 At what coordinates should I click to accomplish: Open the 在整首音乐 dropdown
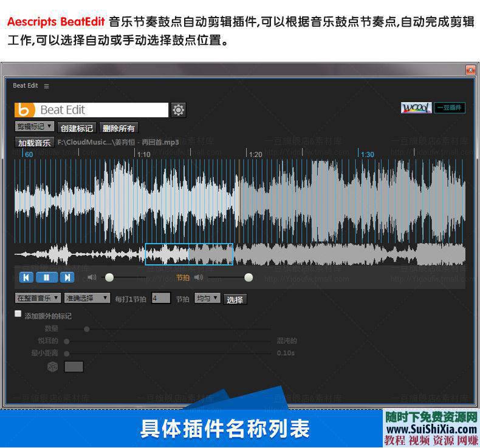(x=38, y=298)
